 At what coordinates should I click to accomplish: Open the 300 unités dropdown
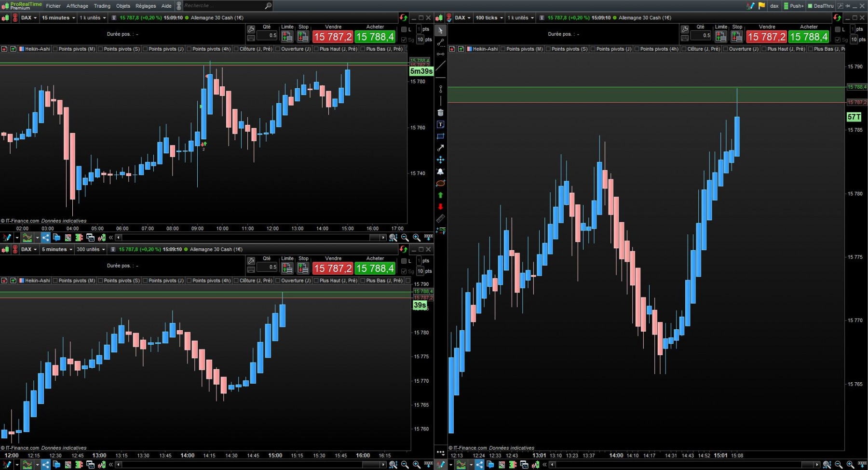pyautogui.click(x=91, y=250)
